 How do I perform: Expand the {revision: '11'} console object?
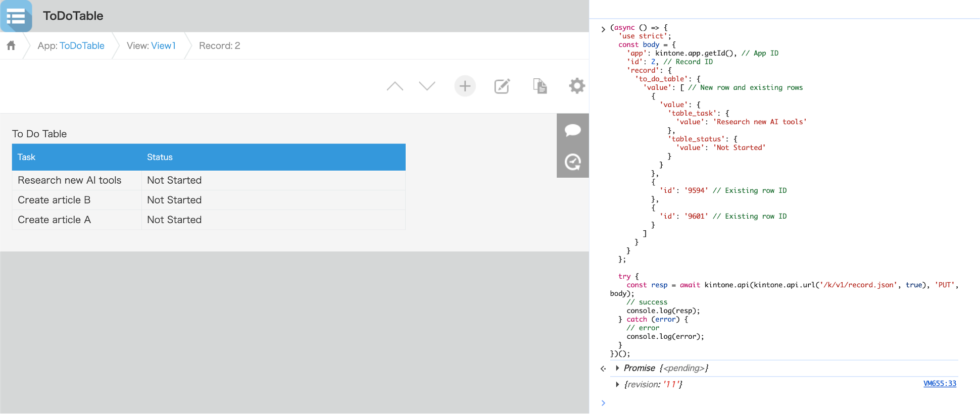point(617,384)
